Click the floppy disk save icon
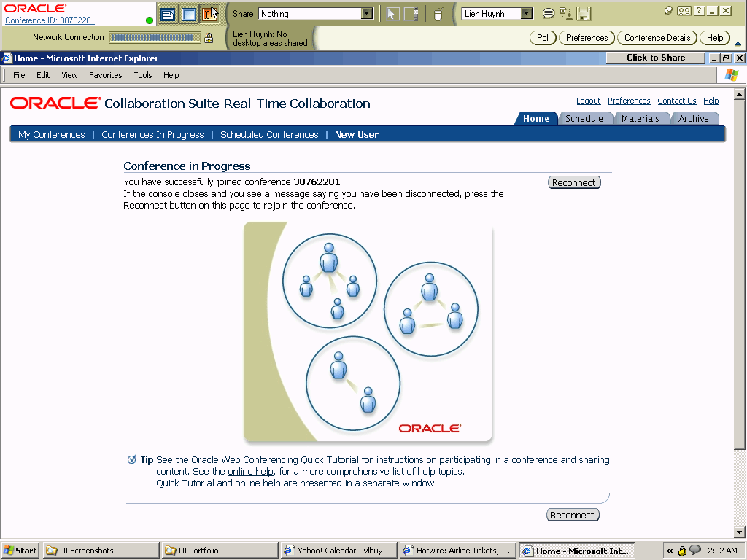The image size is (747, 560). coord(584,14)
